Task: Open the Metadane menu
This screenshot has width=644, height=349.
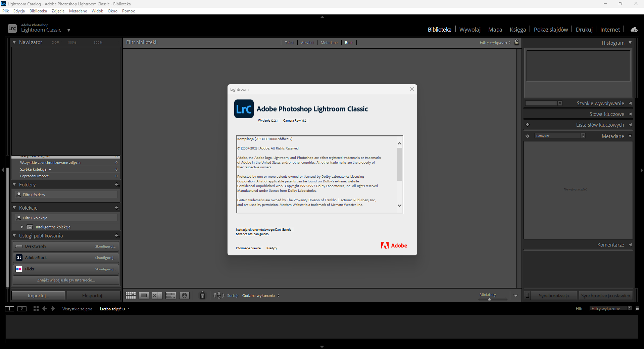Action: click(x=78, y=11)
